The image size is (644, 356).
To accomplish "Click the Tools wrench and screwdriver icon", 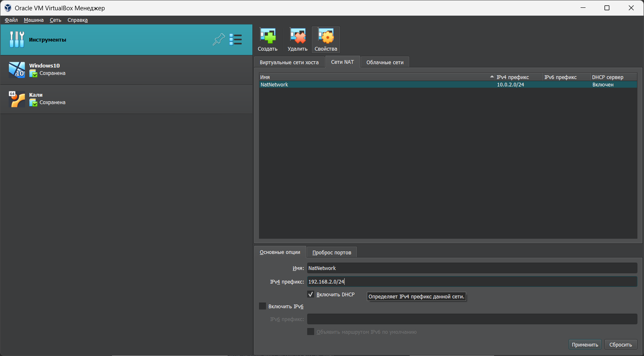I will [x=17, y=40].
